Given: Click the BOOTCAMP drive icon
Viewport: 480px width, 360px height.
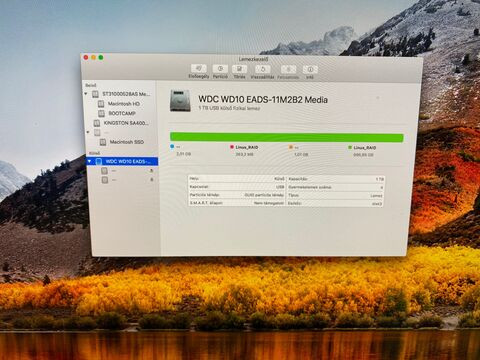Looking at the screenshot, I should (101, 114).
